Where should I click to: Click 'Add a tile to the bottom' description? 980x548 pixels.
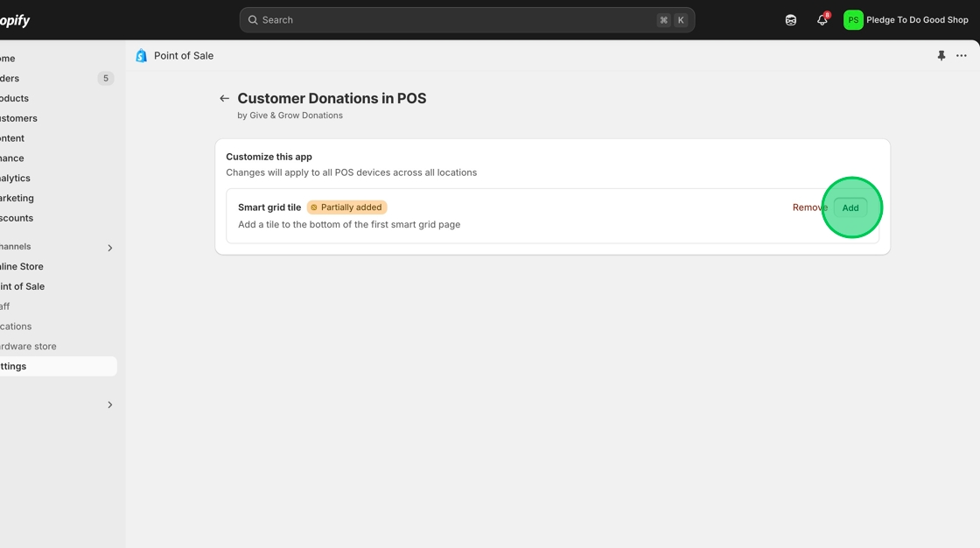[349, 225]
